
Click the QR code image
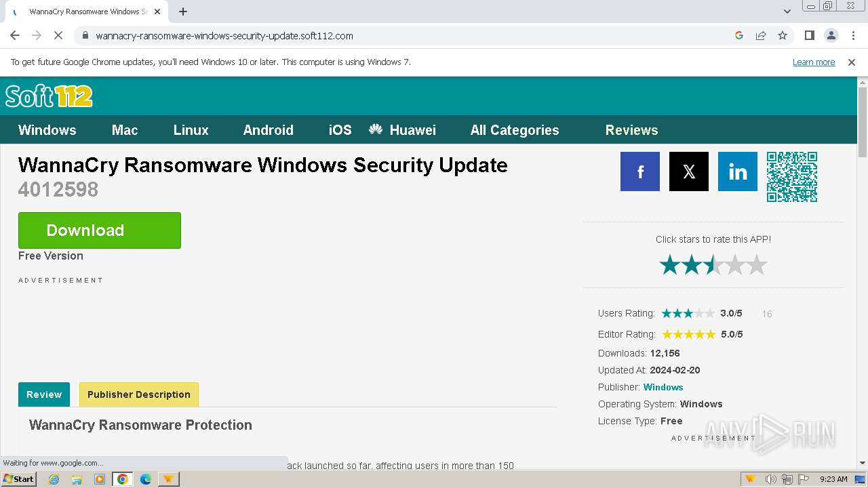tap(792, 177)
